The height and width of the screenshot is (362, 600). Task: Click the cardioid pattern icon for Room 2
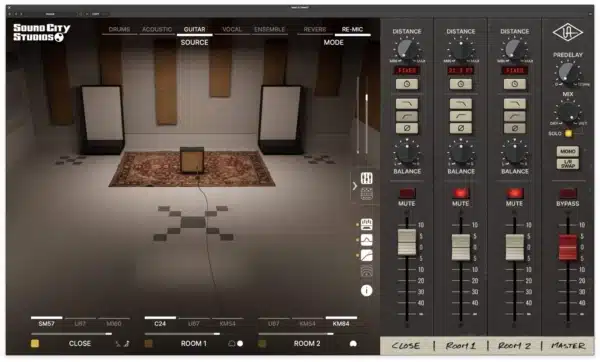pos(353,344)
